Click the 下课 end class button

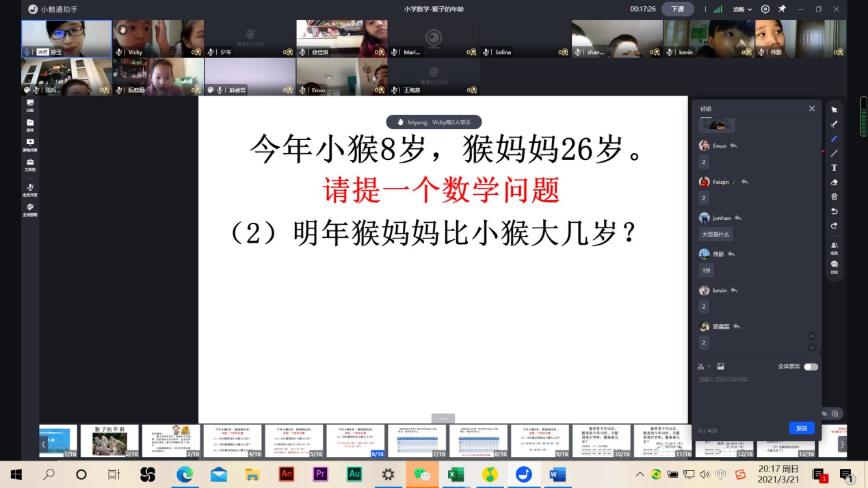click(x=677, y=10)
